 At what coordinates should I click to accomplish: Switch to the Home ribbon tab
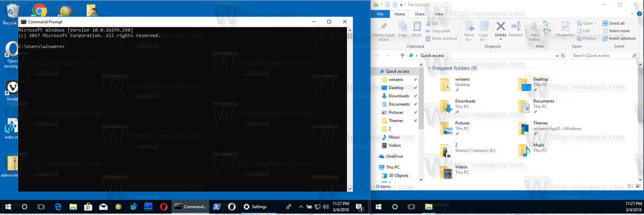[399, 14]
